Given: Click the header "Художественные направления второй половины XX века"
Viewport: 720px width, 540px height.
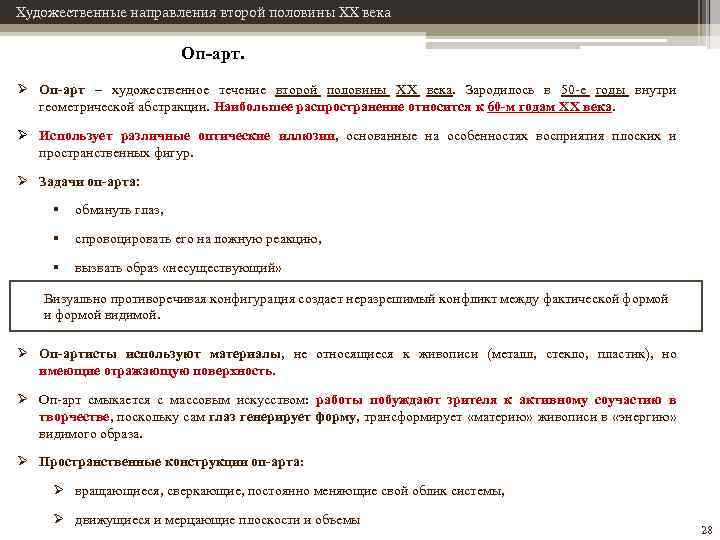Looking at the screenshot, I should [x=203, y=12].
